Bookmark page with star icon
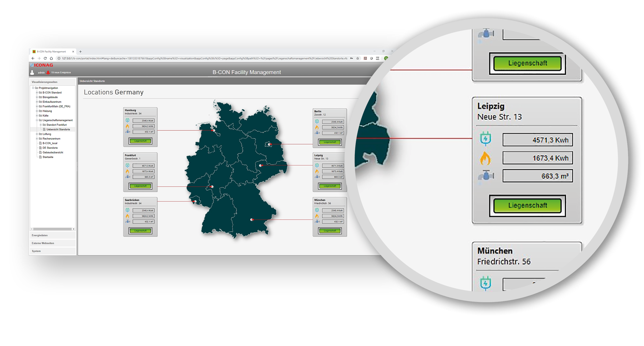Image resolution: width=644 pixels, height=346 pixels. coord(358,58)
